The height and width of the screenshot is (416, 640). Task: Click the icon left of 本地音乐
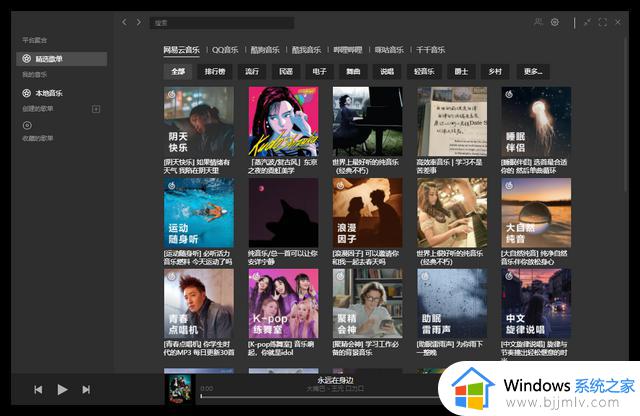27,93
